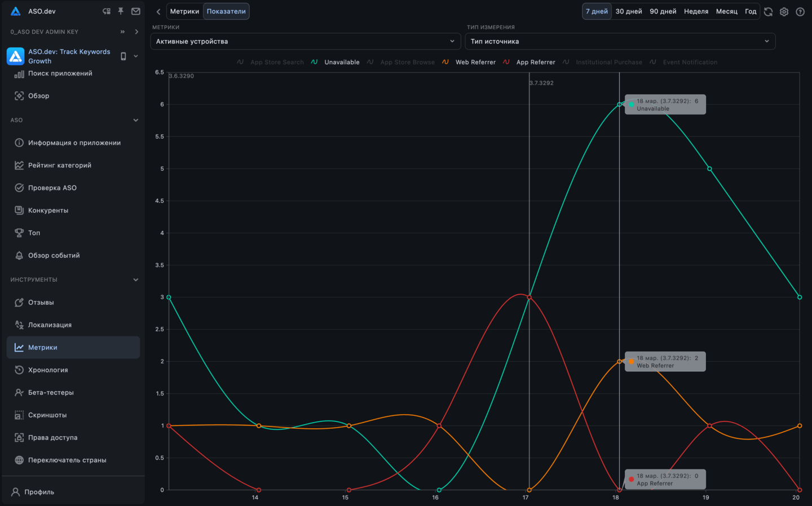Toggle the Unavailable series in legend
812x506 pixels.
tap(341, 63)
